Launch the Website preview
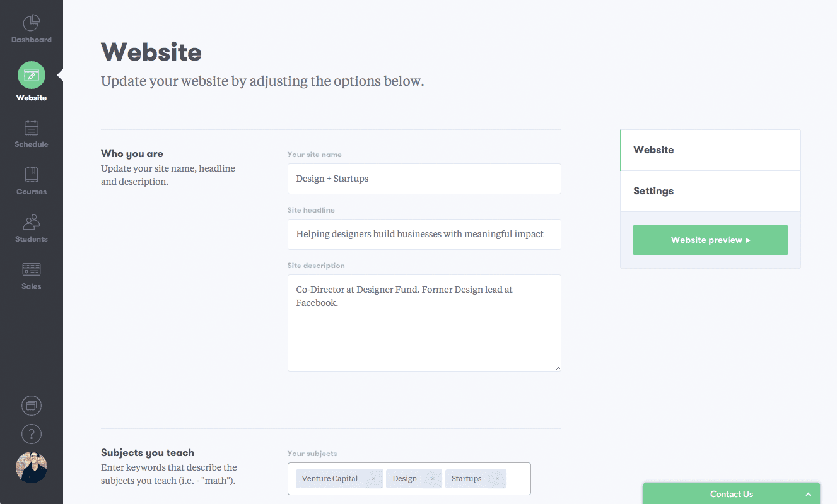Image resolution: width=837 pixels, height=504 pixels. [x=710, y=240]
